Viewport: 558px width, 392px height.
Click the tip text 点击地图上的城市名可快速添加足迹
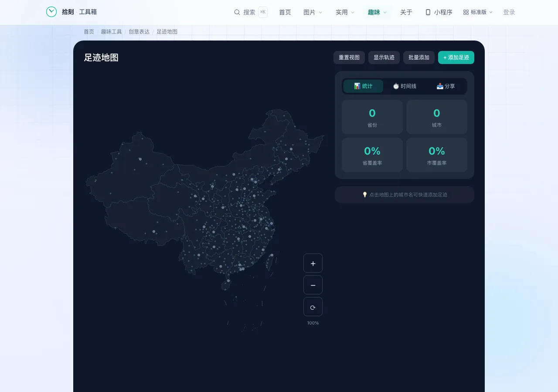tap(408, 195)
